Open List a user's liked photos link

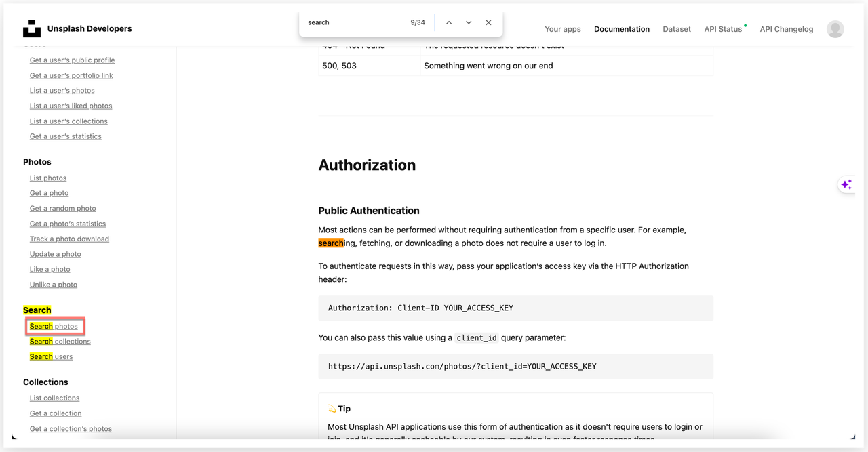(71, 106)
